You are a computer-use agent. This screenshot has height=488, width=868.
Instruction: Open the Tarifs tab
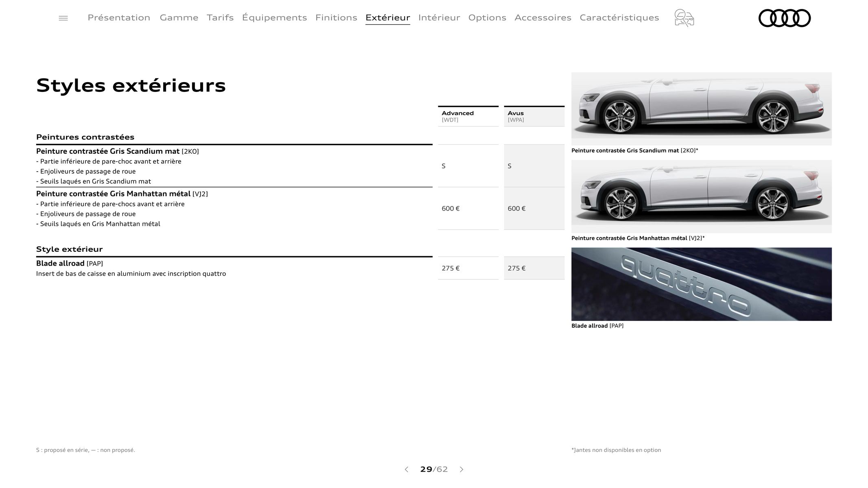(x=220, y=17)
